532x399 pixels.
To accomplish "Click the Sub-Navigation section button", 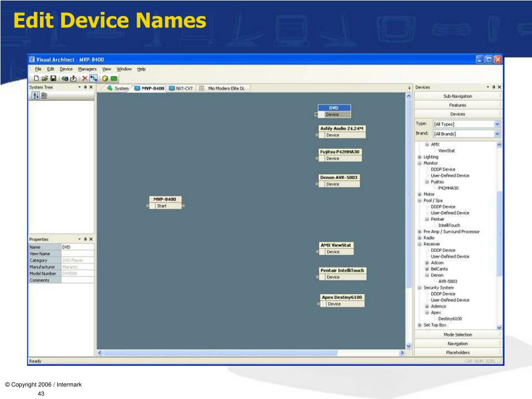I will [458, 96].
